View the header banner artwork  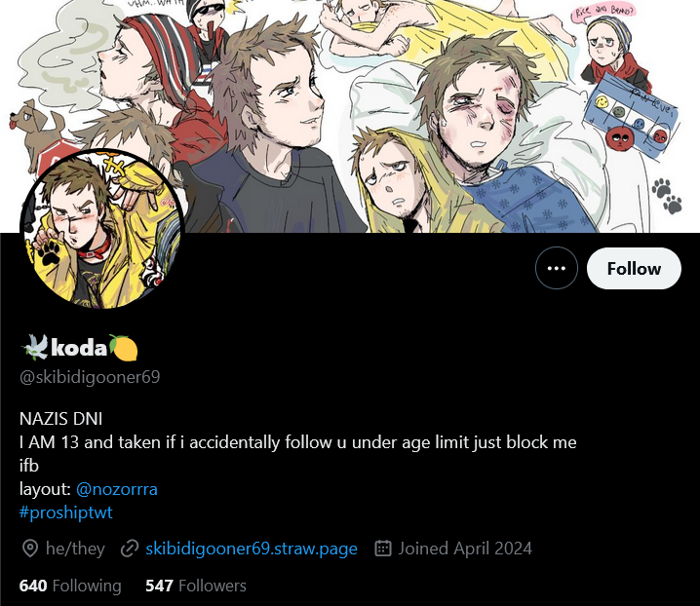(350, 116)
